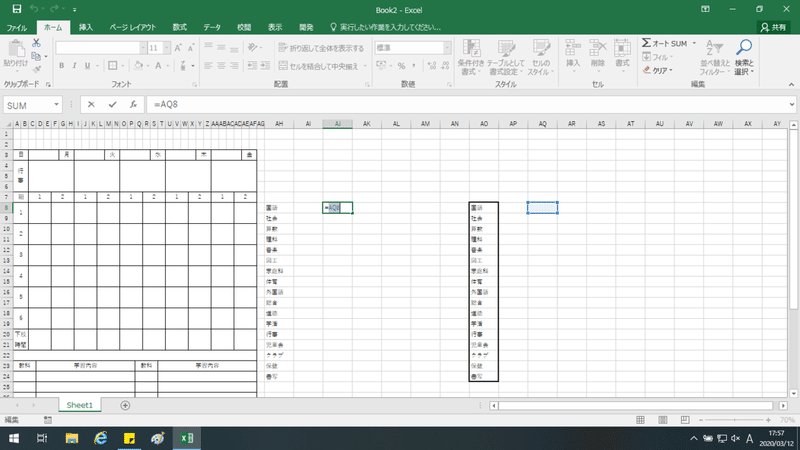Toggle center horizontal alignment
800x450 pixels.
(221, 66)
